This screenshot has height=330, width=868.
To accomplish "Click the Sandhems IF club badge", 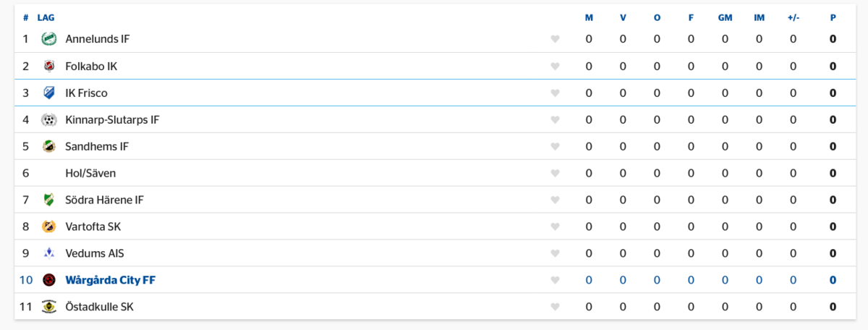I will click(x=48, y=146).
